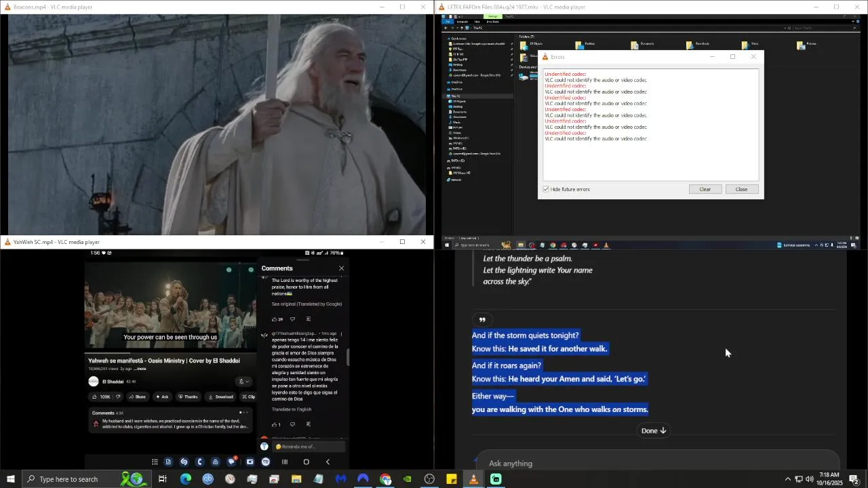The height and width of the screenshot is (488, 868).
Task: Click the Thanks button under the video
Action: (x=188, y=396)
